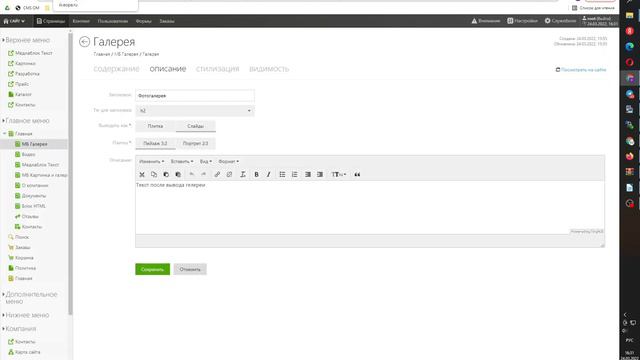The width and height of the screenshot is (640, 360).
Task: Open the САЙТ home menu
Action: (x=14, y=21)
